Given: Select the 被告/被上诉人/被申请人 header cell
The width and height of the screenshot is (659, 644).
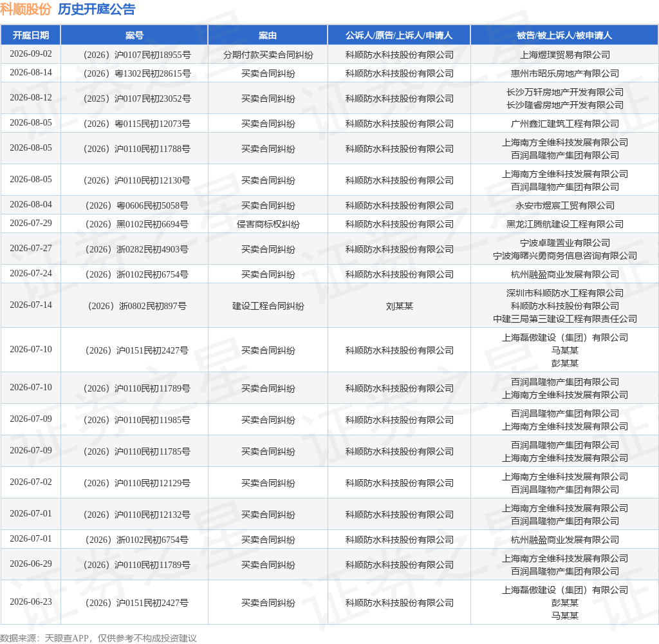Looking at the screenshot, I should tap(564, 35).
